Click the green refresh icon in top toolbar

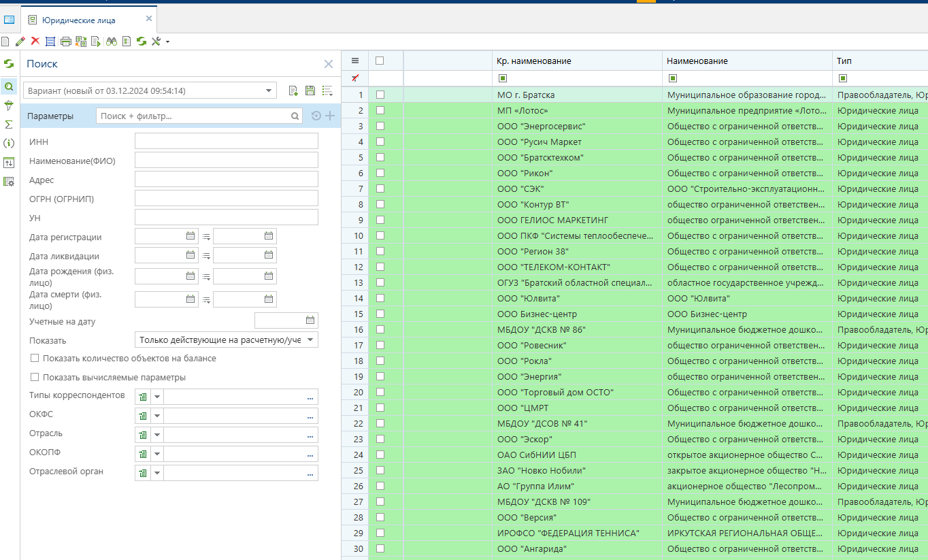coord(141,42)
